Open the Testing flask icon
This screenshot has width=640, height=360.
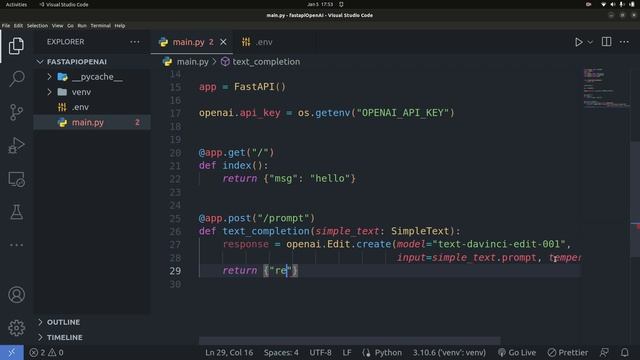(16, 212)
